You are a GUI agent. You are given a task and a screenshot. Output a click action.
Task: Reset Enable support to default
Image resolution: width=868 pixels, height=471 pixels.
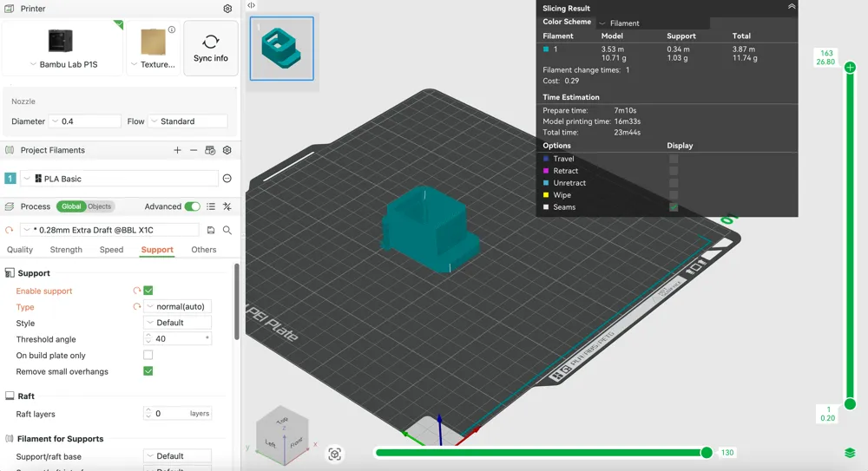pyautogui.click(x=137, y=291)
